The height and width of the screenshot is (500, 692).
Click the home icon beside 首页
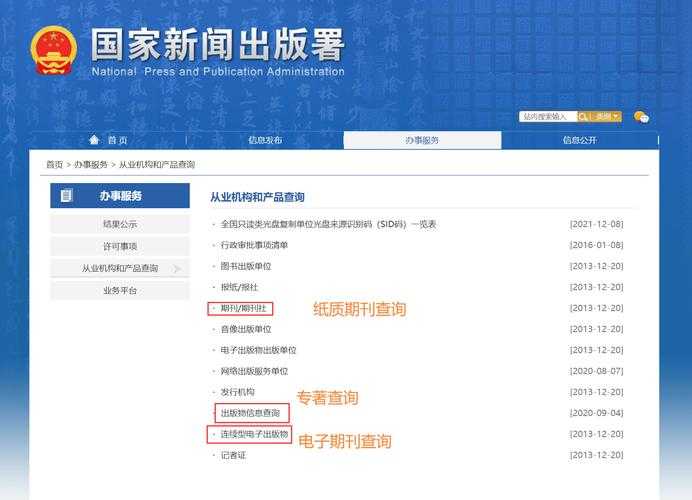point(94,140)
